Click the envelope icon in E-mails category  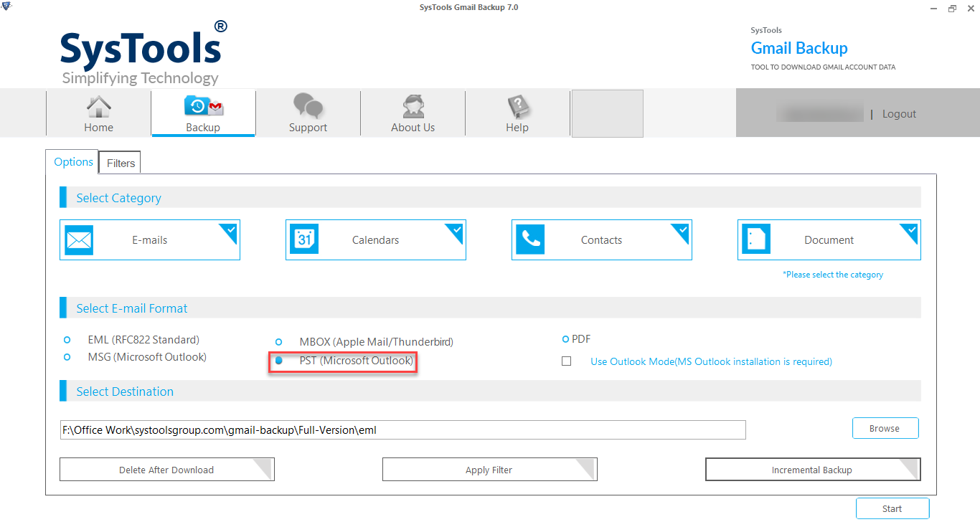point(79,240)
